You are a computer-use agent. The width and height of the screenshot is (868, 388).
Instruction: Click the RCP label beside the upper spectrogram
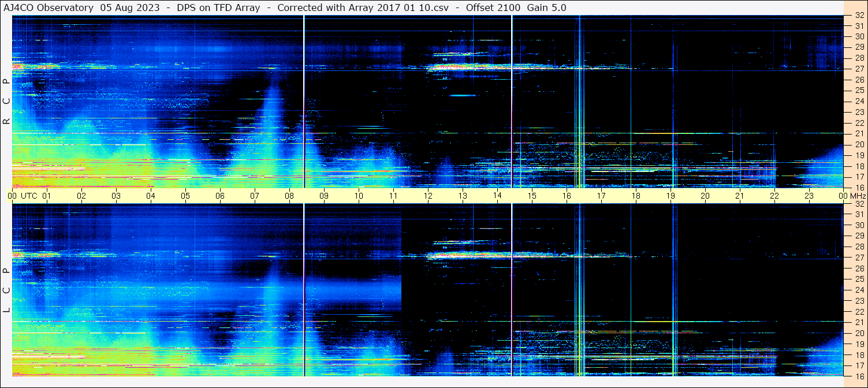point(6,101)
